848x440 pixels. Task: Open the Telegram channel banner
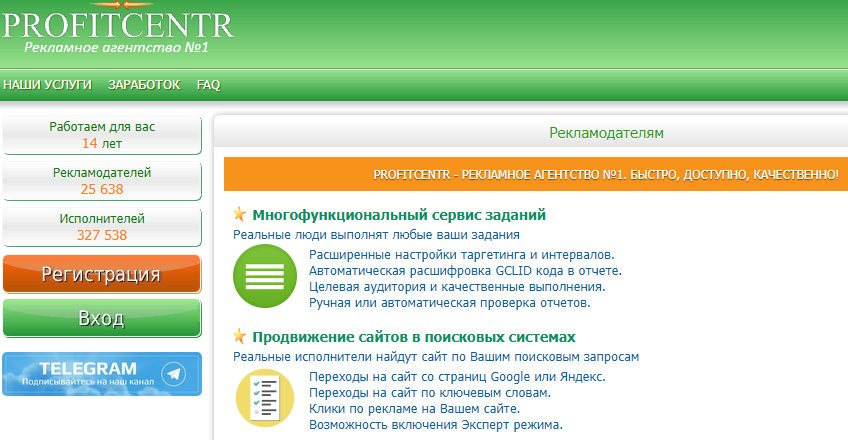tap(102, 374)
